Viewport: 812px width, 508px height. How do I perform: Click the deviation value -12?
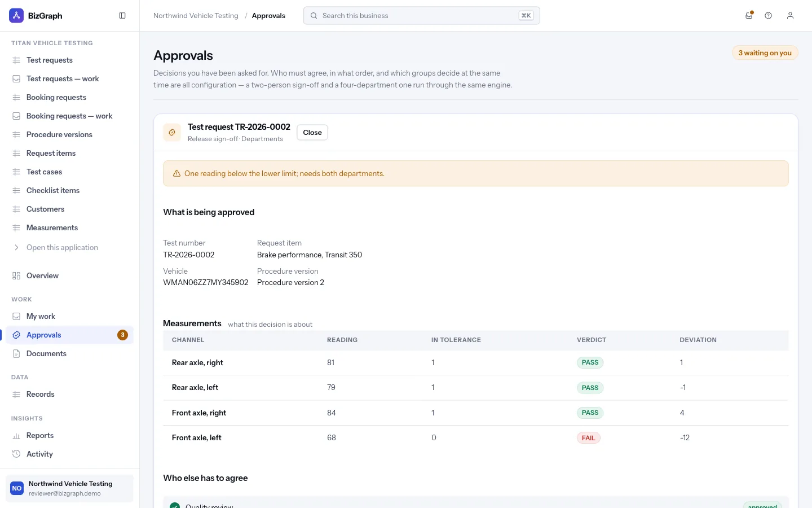click(x=685, y=438)
